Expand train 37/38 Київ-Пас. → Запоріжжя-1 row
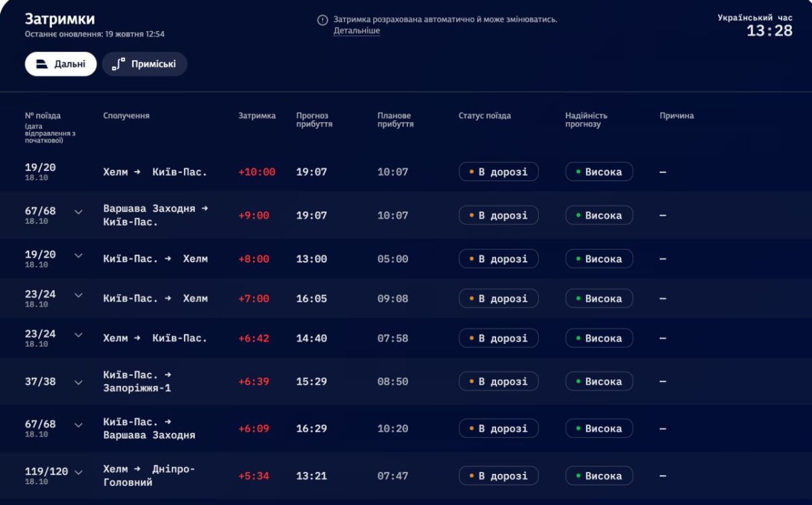Image resolution: width=812 pixels, height=505 pixels. pyautogui.click(x=78, y=382)
